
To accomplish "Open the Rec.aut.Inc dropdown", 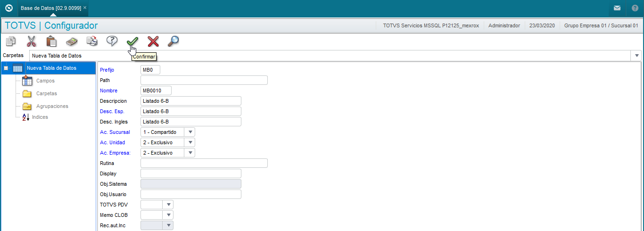I will point(168,225).
